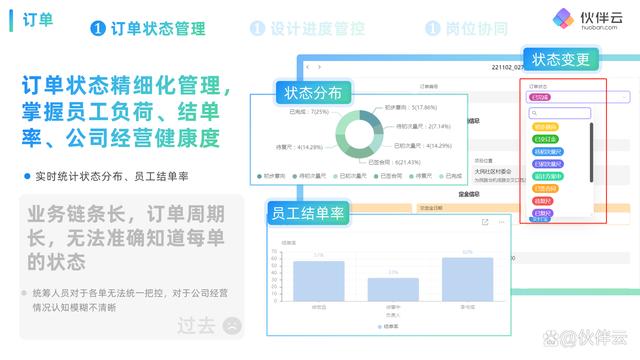Screen dimensions: 640x360
Task: Click the status dropdown list scrollbar
Action: point(591,152)
